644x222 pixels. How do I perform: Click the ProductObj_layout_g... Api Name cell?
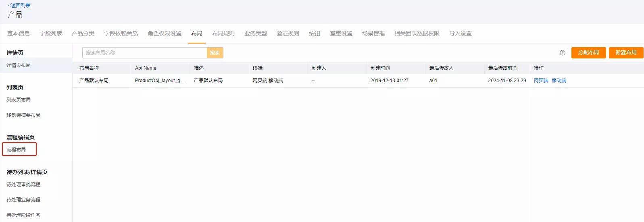tap(160, 81)
